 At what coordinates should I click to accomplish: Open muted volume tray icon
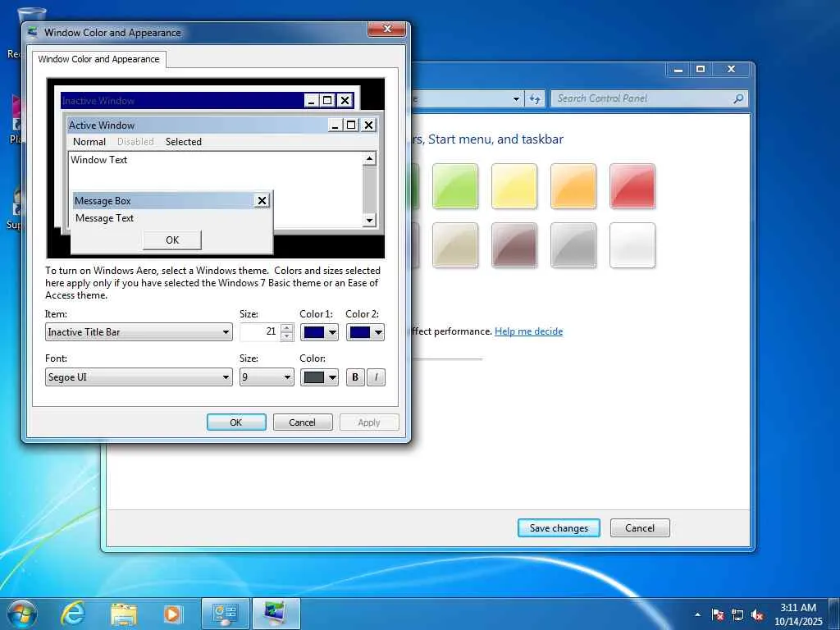tap(757, 614)
